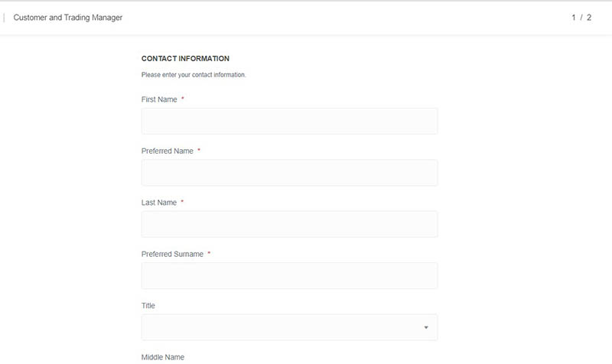Select the Preferred Surname input field
The width and height of the screenshot is (612, 364).
click(x=289, y=276)
